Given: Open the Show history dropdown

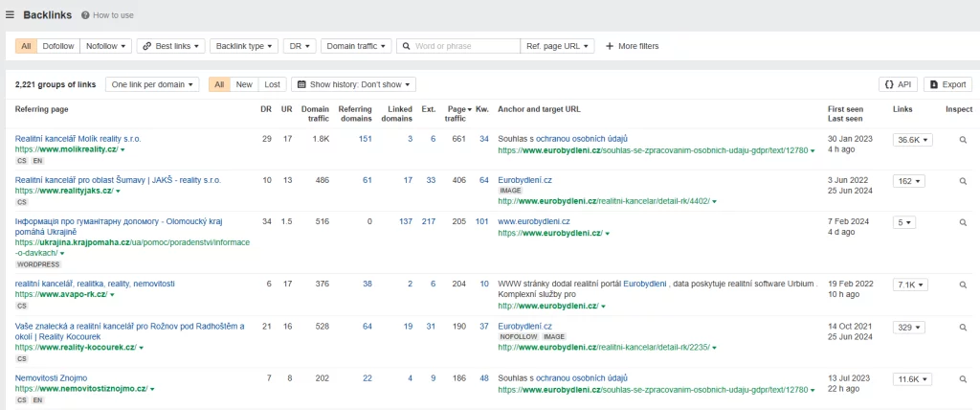Looking at the screenshot, I should point(353,84).
